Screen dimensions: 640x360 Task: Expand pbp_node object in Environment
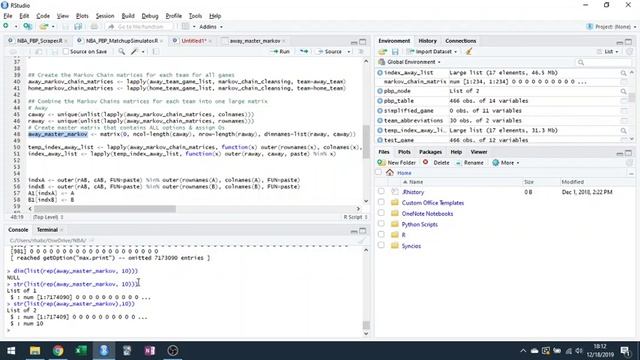tap(380, 91)
